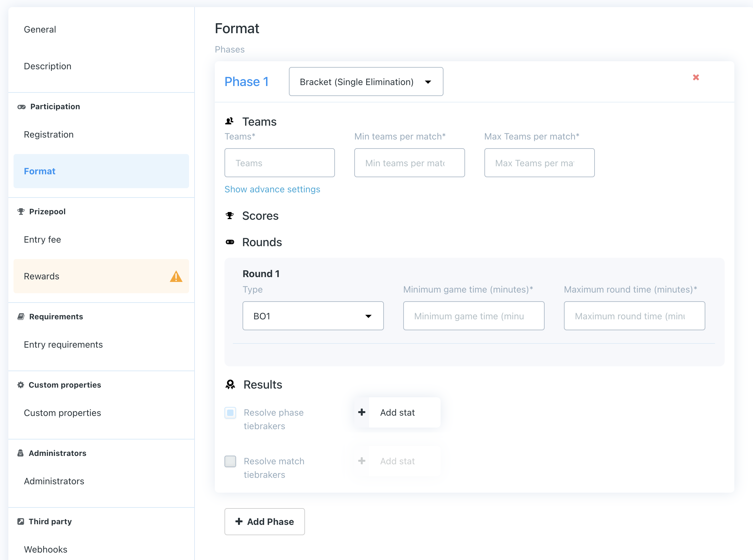The width and height of the screenshot is (753, 560).
Task: Click the Add Phase button
Action: (264, 521)
